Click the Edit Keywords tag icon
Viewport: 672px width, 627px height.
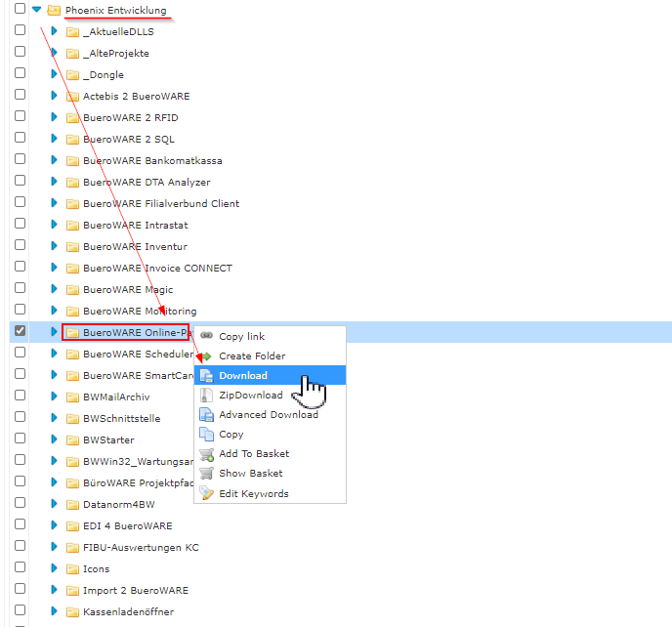pyautogui.click(x=206, y=493)
